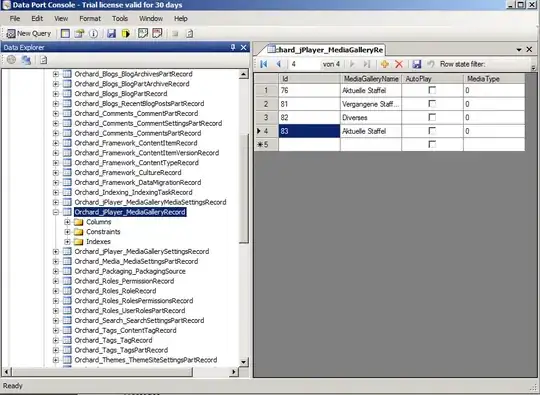
Task: Select Orchard_Packaging_PackagingSource in tree
Action: [x=130, y=271]
